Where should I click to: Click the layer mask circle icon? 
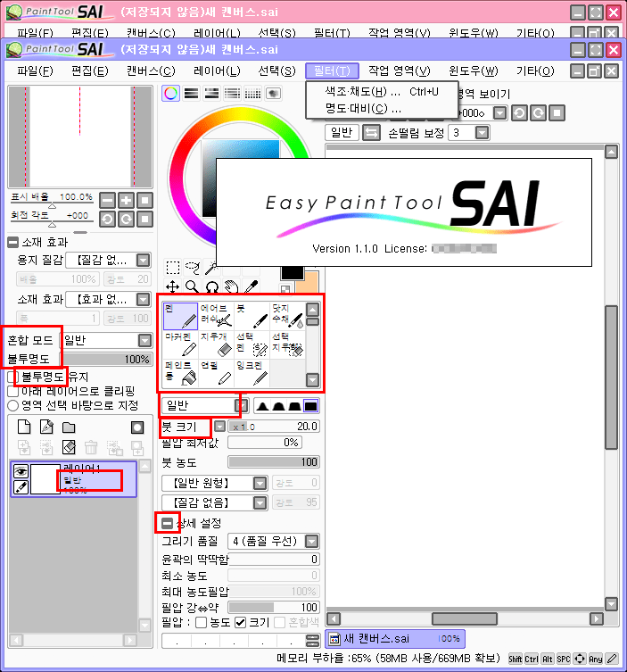(x=137, y=427)
